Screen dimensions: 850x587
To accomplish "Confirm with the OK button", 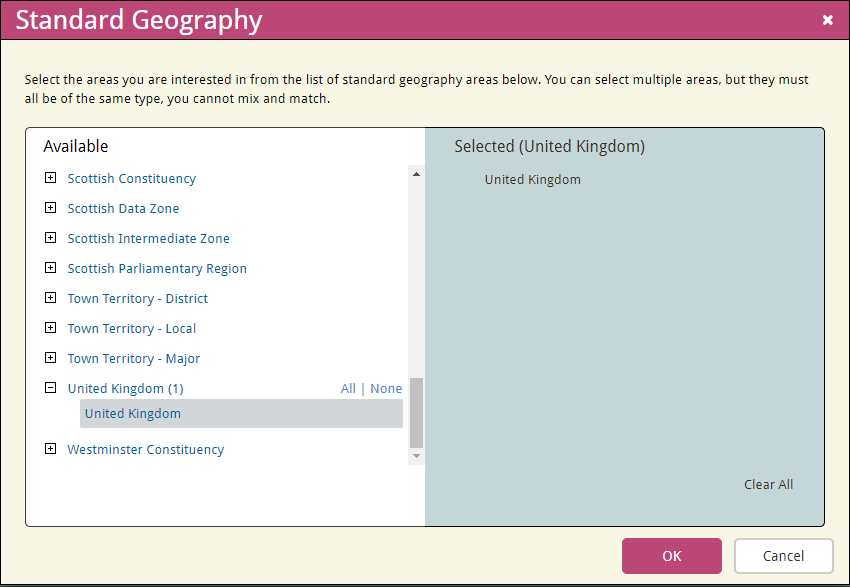I will pos(672,556).
